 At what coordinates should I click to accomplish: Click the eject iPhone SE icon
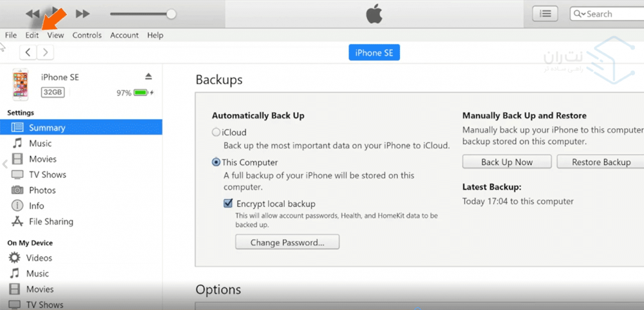point(149,77)
